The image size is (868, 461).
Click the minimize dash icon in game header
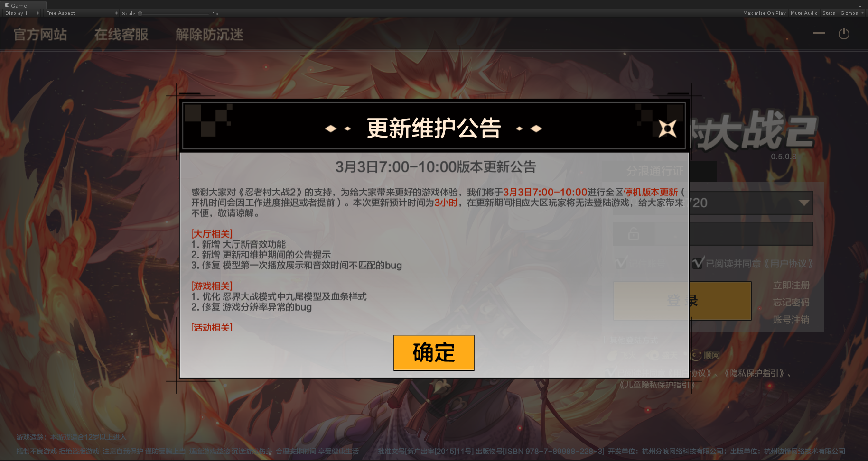(x=819, y=33)
